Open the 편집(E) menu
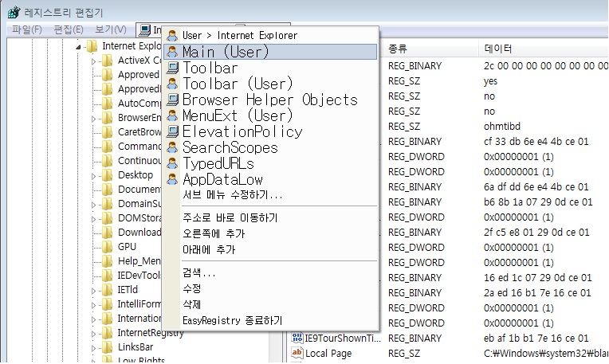The image size is (609, 364). tap(68, 29)
